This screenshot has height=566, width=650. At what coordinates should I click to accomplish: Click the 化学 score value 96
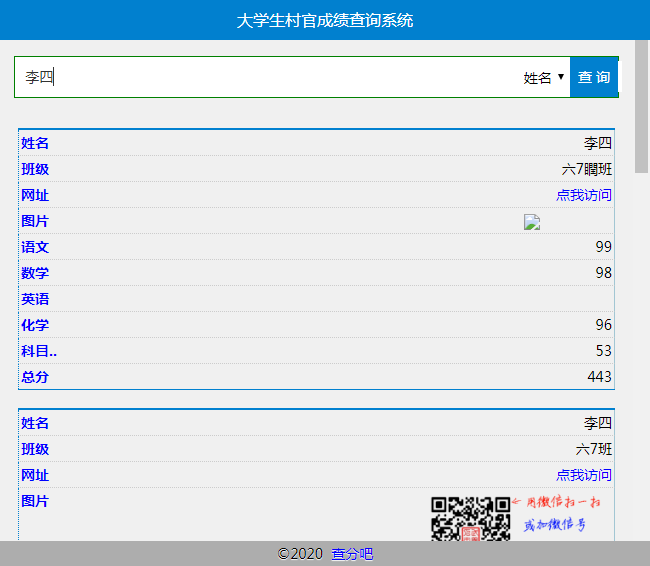click(603, 325)
